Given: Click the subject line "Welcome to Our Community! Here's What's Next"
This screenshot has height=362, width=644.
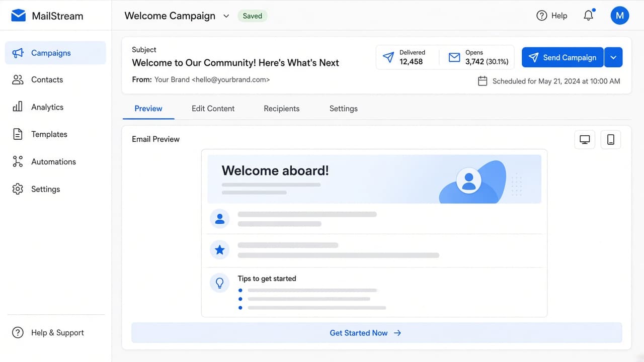Looking at the screenshot, I should tap(235, 63).
